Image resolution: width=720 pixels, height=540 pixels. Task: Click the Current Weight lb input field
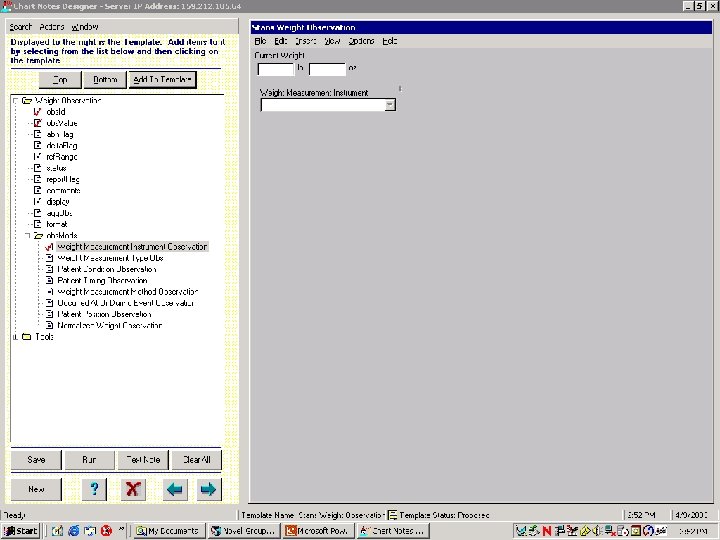pos(276,69)
